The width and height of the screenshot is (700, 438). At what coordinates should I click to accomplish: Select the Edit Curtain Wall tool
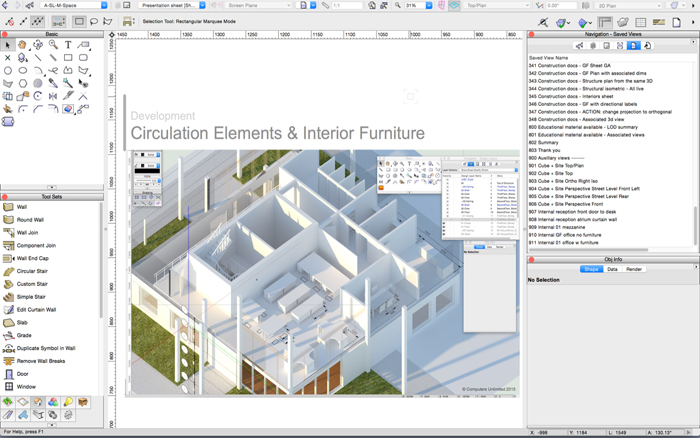pos(36,309)
